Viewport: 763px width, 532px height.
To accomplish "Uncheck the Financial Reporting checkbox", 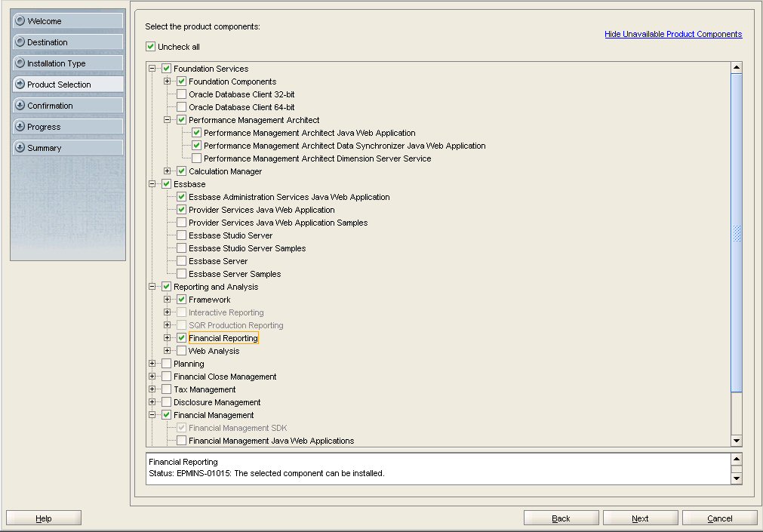I will (x=181, y=338).
